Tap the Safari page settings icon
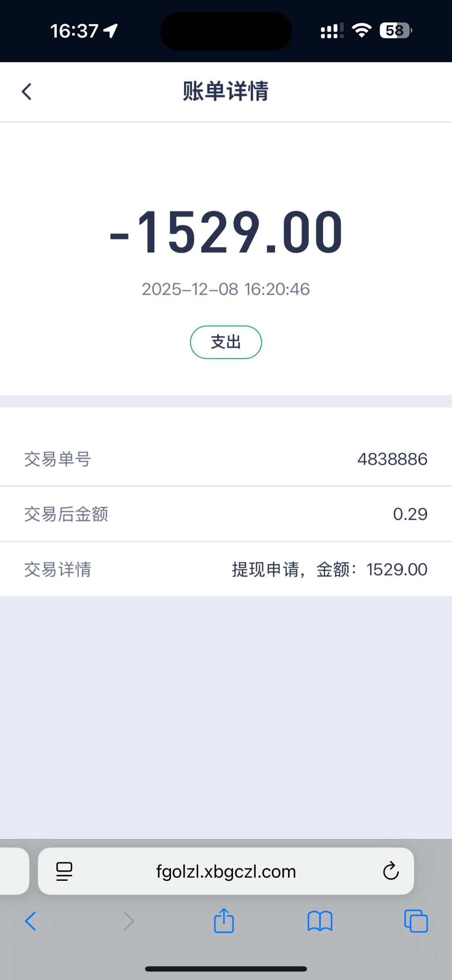 point(64,871)
